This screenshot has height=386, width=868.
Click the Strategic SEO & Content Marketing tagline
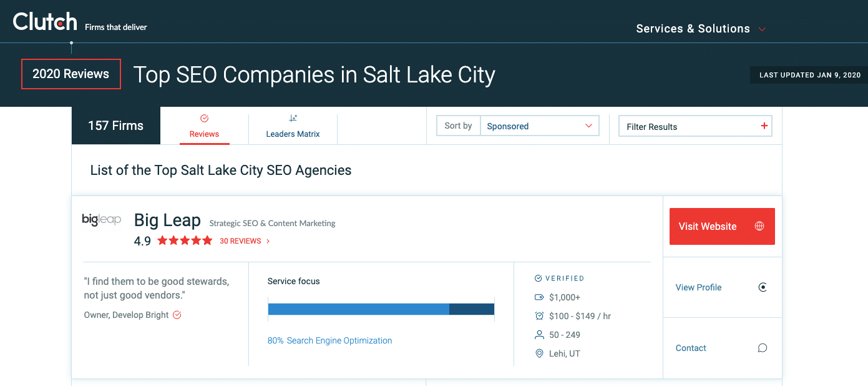click(x=272, y=223)
